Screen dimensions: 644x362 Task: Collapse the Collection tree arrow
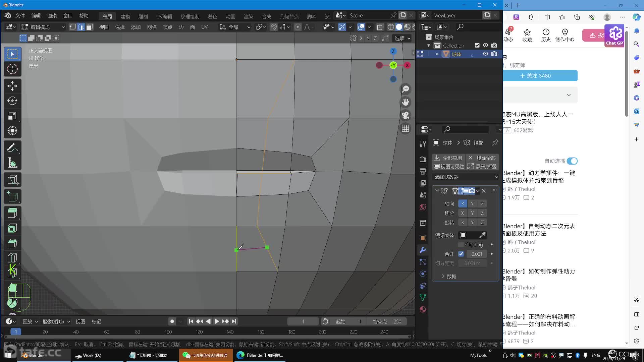(428, 46)
